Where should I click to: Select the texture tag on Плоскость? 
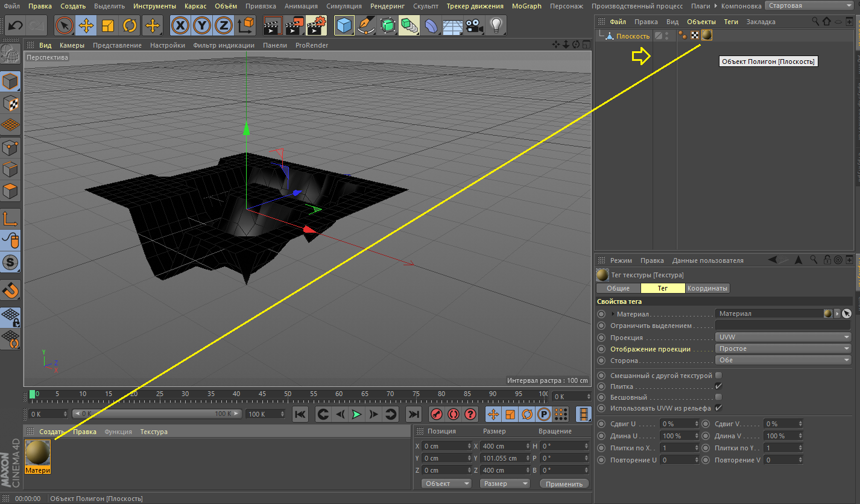coord(707,35)
